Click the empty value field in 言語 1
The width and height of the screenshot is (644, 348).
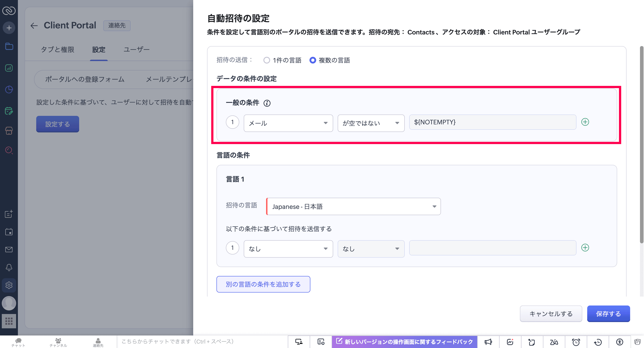point(492,248)
